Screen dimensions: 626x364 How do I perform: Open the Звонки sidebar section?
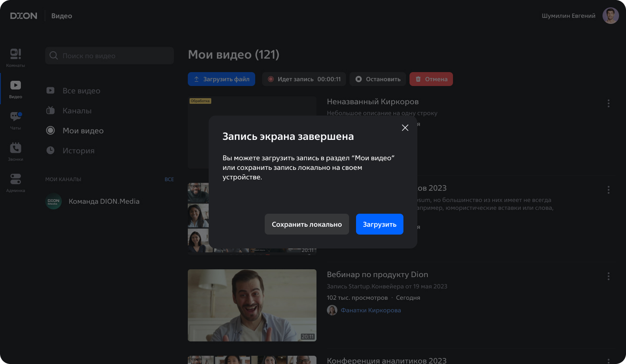(x=16, y=152)
